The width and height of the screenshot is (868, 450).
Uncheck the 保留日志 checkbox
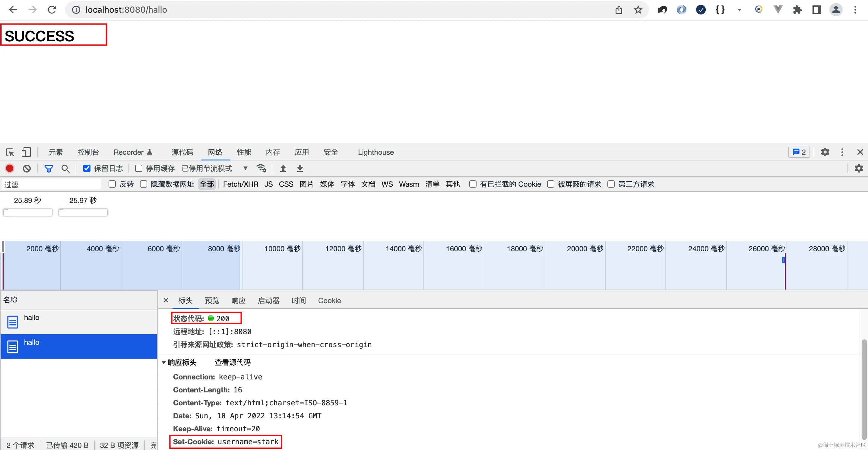(x=87, y=168)
